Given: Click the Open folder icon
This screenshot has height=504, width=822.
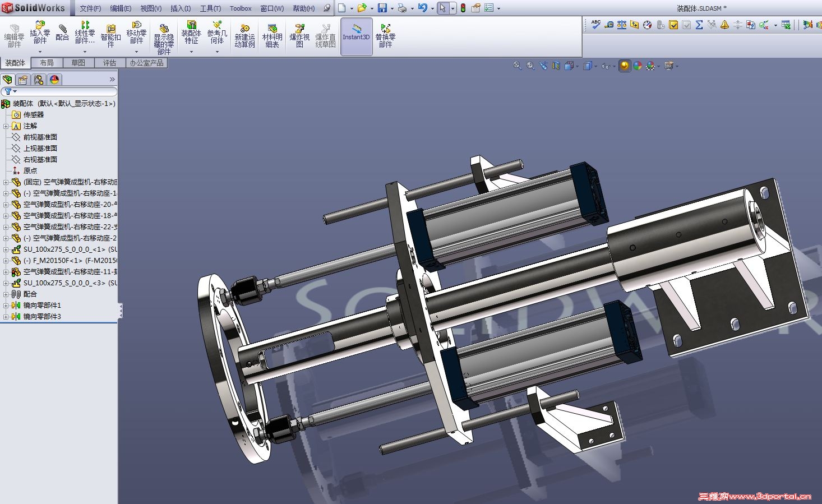Looking at the screenshot, I should 362,8.
